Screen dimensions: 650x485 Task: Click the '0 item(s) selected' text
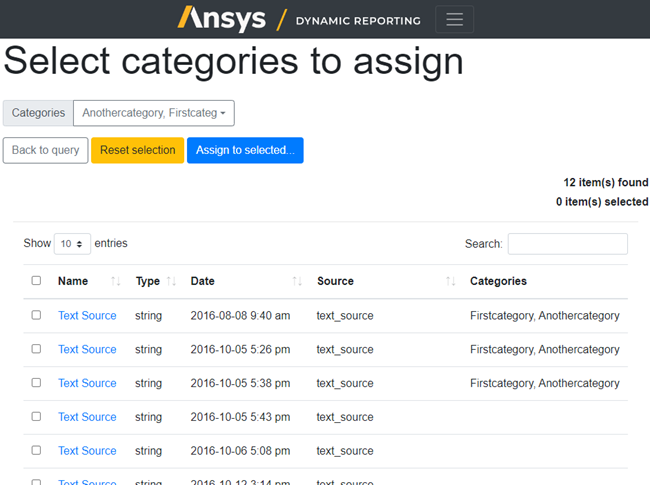coord(602,202)
